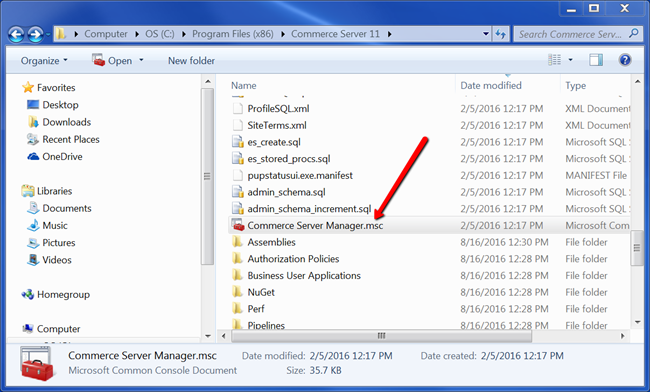Select the ProfileSQL.xml file

point(278,109)
